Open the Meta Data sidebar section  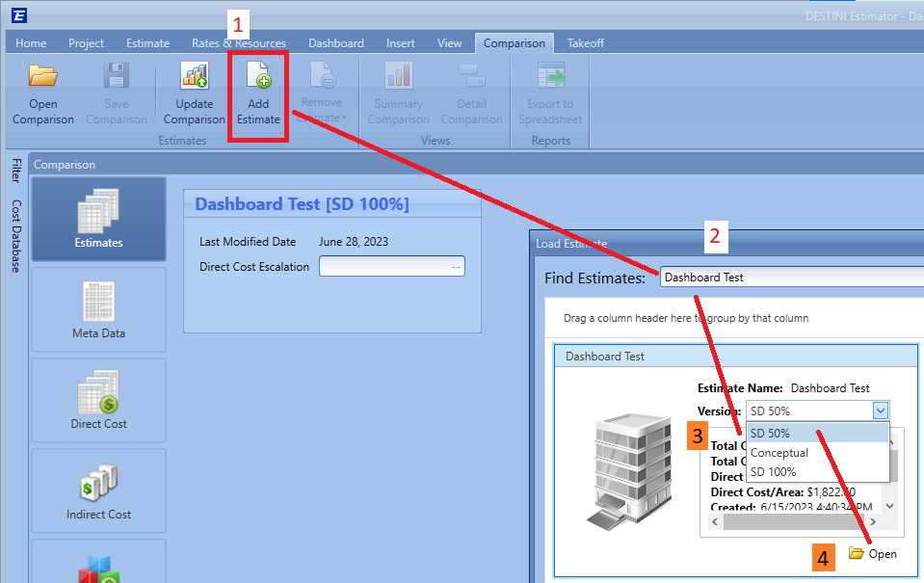pyautogui.click(x=98, y=309)
